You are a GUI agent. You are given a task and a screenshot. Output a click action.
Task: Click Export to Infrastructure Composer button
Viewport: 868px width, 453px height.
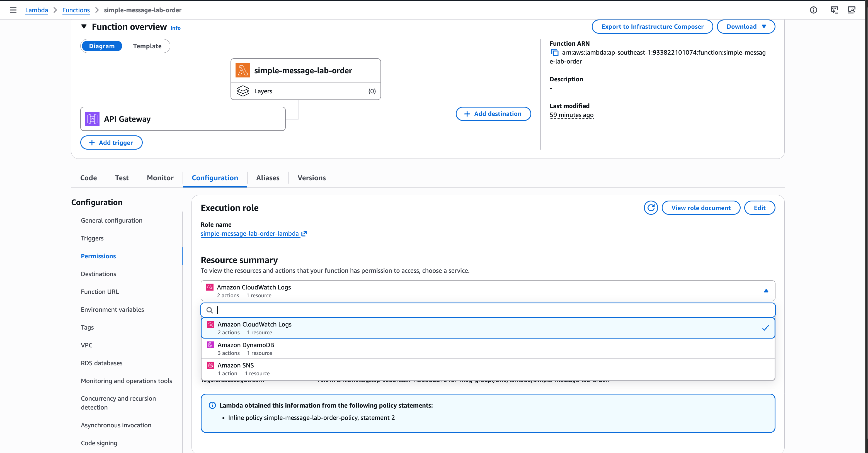652,27
